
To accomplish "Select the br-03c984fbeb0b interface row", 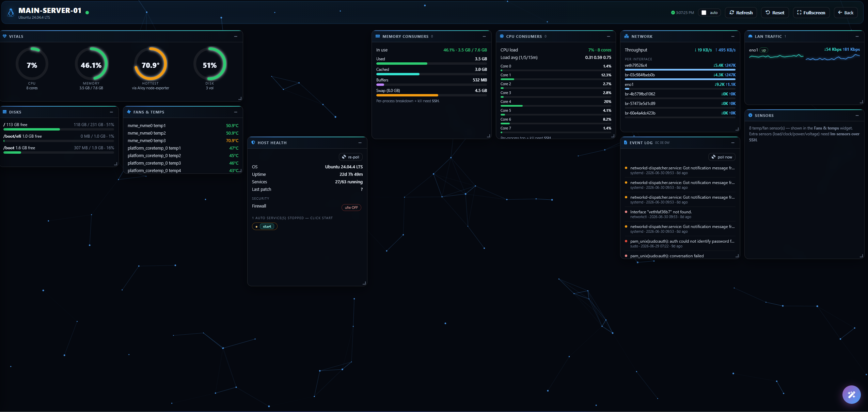I will [680, 76].
